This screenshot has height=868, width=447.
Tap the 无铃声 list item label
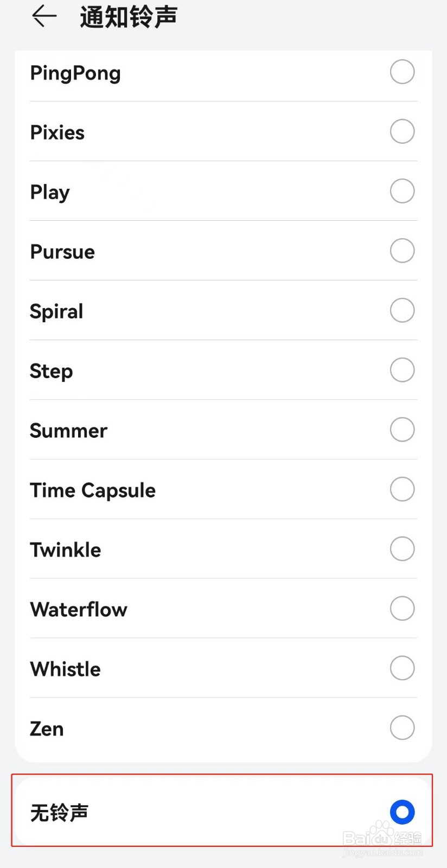pos(59,813)
